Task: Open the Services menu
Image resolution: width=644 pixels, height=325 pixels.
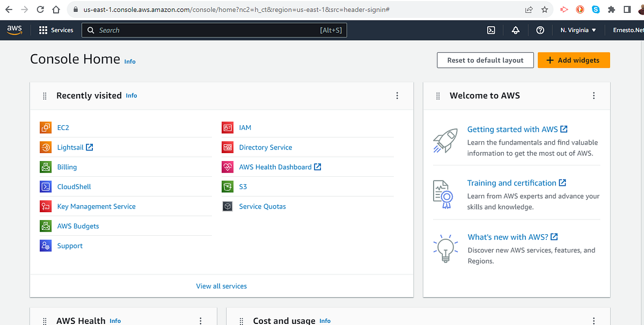Action: [56, 30]
